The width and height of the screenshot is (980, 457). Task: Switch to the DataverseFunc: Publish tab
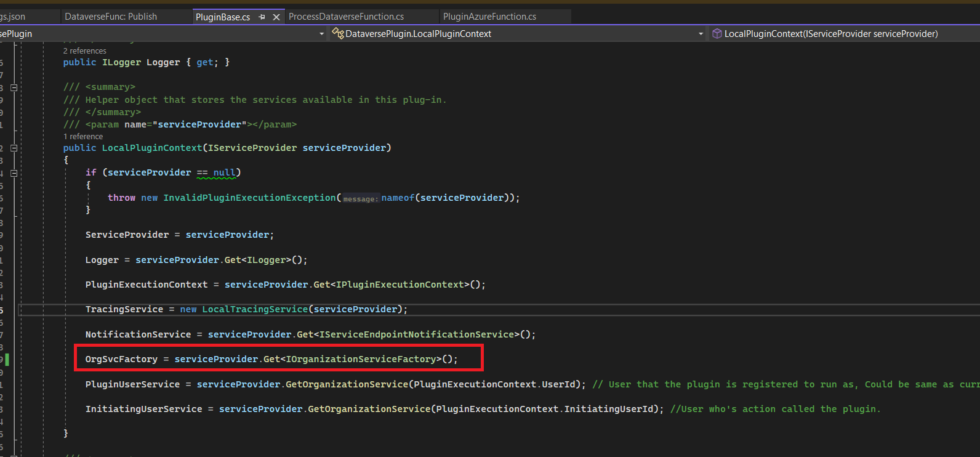click(111, 17)
